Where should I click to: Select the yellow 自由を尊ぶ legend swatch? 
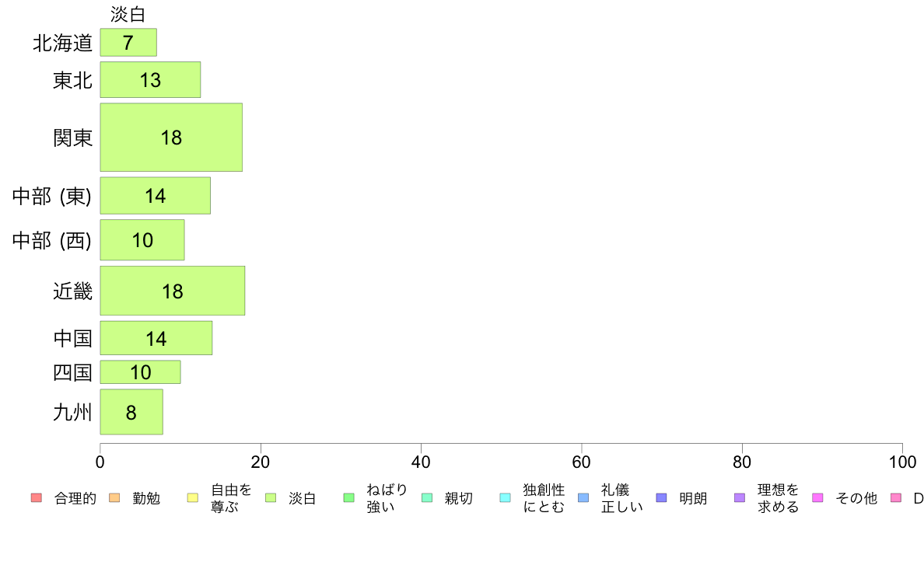[x=193, y=497]
